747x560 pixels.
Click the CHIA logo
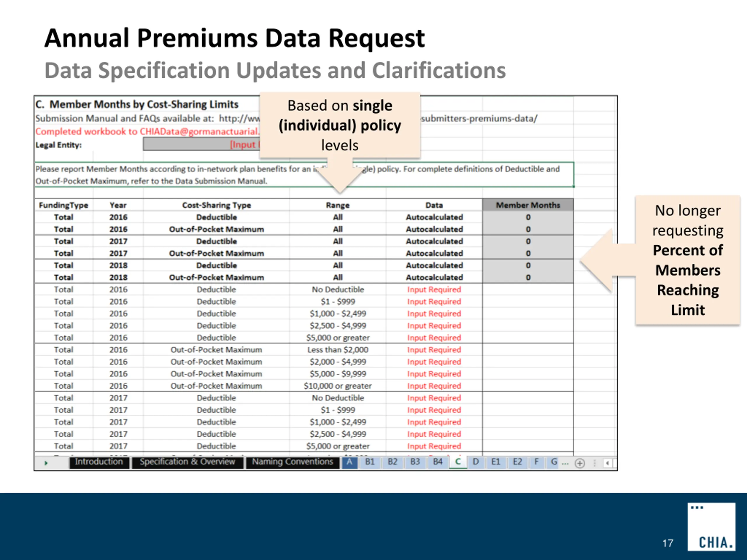[x=711, y=526]
